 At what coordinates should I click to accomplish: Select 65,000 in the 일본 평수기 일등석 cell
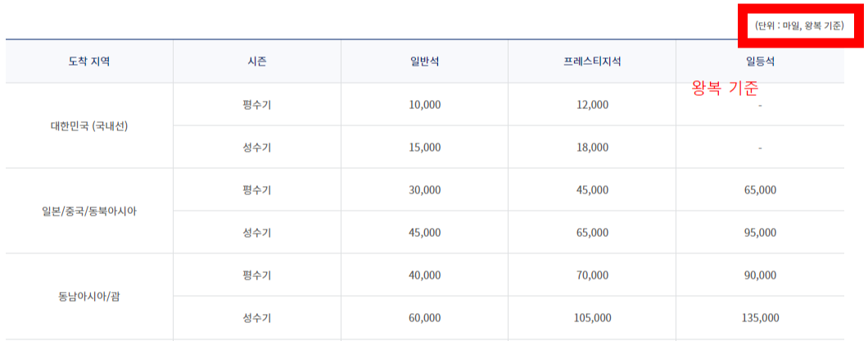coord(760,190)
